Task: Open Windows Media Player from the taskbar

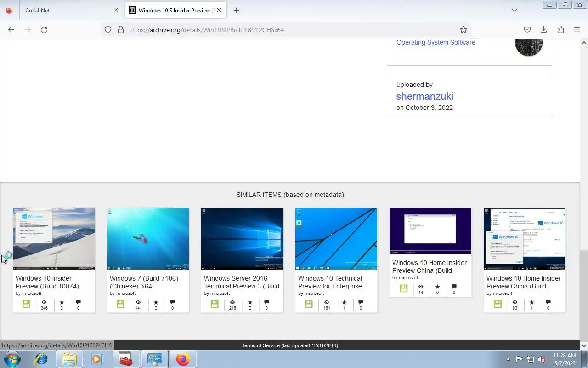Action: (x=97, y=359)
